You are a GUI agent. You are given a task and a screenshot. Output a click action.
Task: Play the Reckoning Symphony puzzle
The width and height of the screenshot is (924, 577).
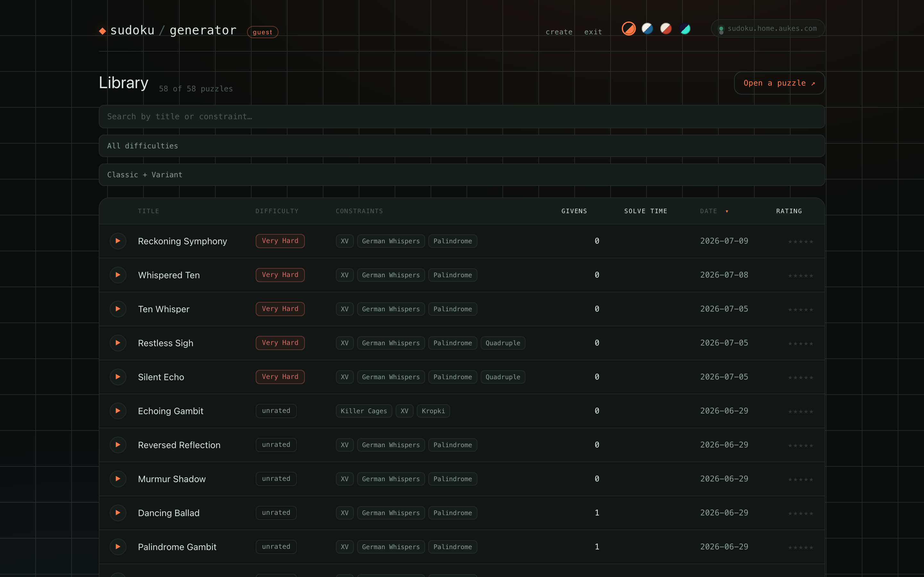click(118, 241)
